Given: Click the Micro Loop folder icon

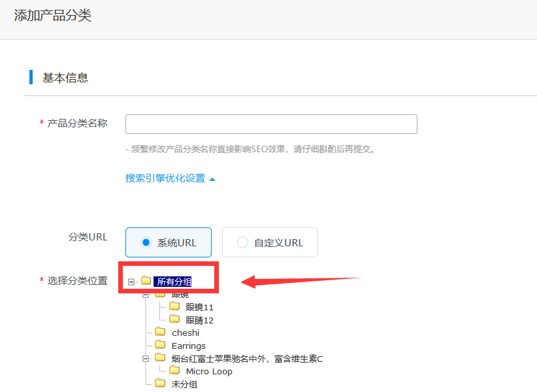Looking at the screenshot, I should click(174, 371).
